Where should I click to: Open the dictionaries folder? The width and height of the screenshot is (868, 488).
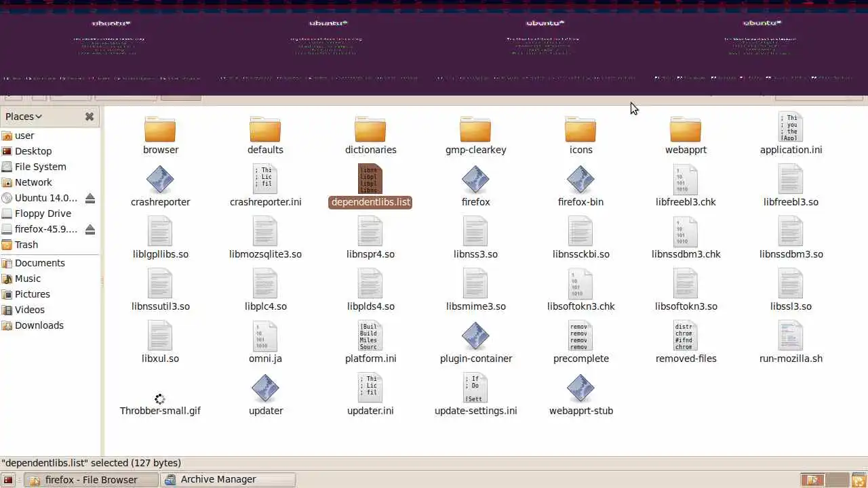tap(370, 129)
